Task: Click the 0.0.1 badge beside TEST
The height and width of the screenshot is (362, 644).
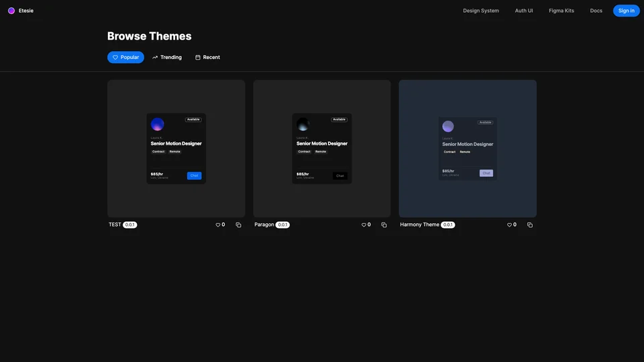Action: pyautogui.click(x=129, y=225)
